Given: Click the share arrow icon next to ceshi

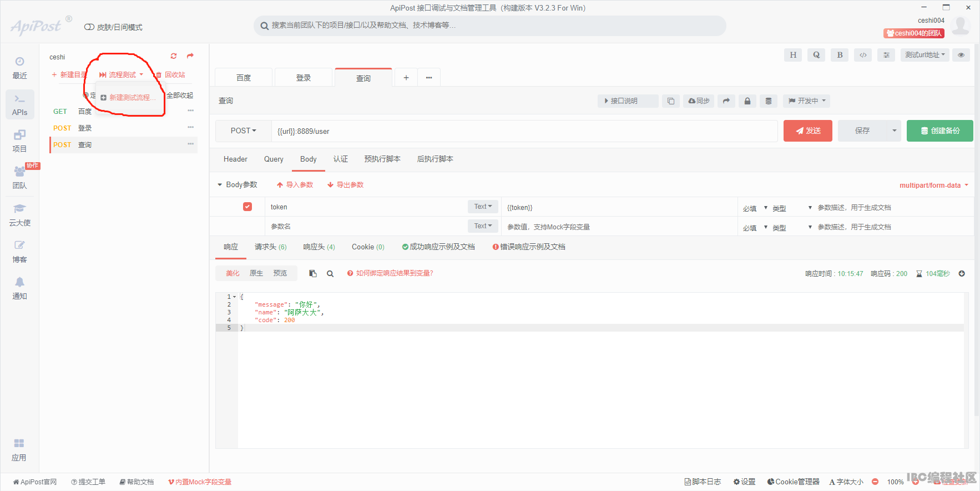Looking at the screenshot, I should pyautogui.click(x=190, y=56).
